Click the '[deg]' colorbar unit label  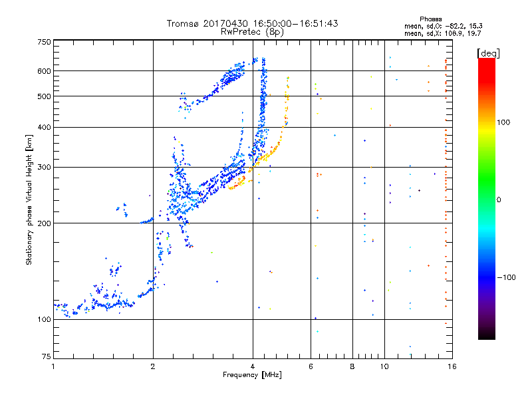[x=488, y=53]
